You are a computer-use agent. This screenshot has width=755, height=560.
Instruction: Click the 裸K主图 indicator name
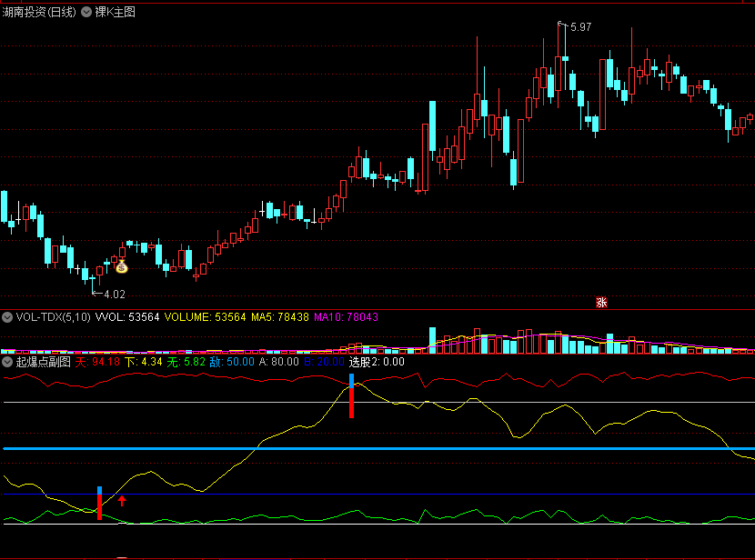click(x=116, y=12)
